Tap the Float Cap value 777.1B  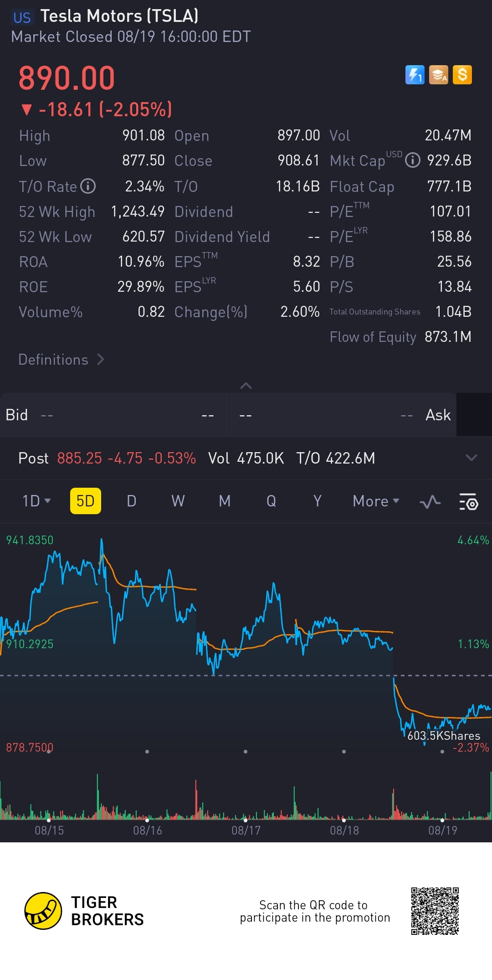[x=449, y=186]
